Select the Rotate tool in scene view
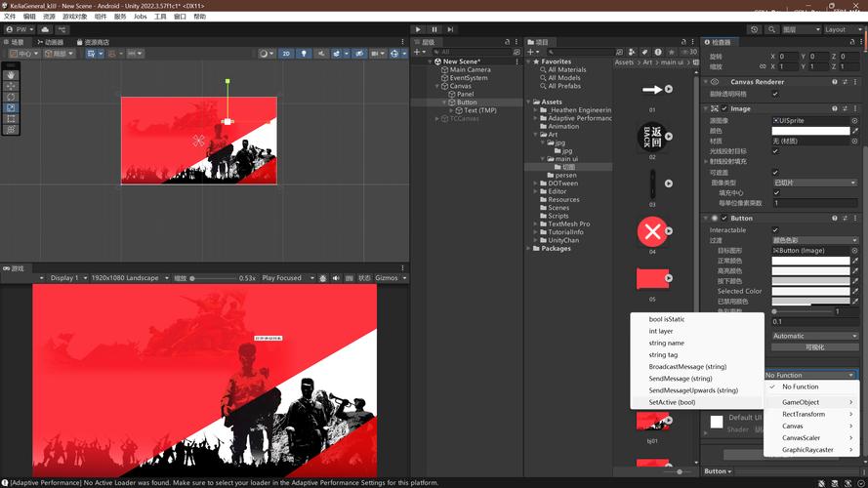 coord(11,97)
